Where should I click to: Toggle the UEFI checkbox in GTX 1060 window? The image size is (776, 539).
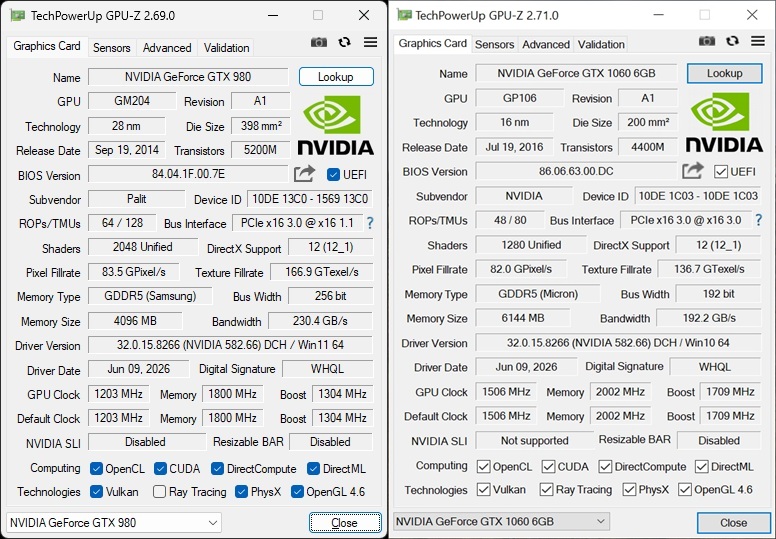pyautogui.click(x=721, y=172)
